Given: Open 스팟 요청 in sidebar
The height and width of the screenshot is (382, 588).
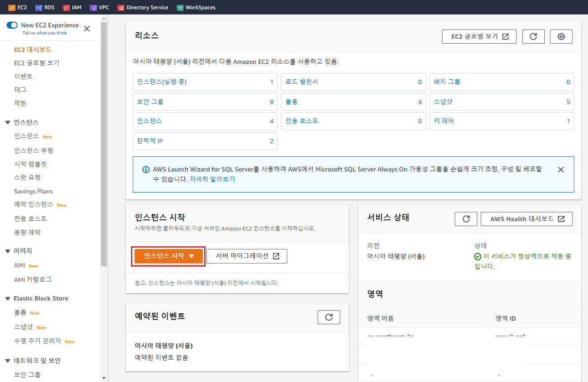Looking at the screenshot, I should pos(27,177).
